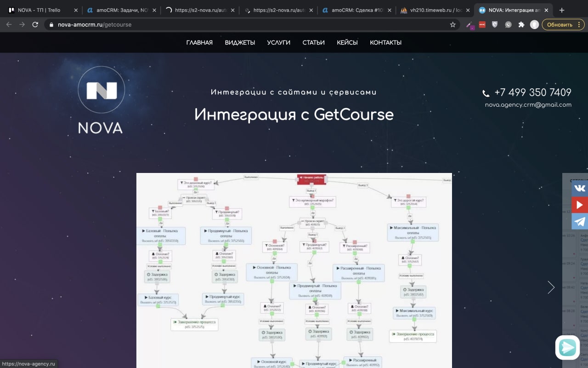Switch to the vh210.timeweb.ru tab
Image resolution: width=588 pixels, height=368 pixels.
435,10
